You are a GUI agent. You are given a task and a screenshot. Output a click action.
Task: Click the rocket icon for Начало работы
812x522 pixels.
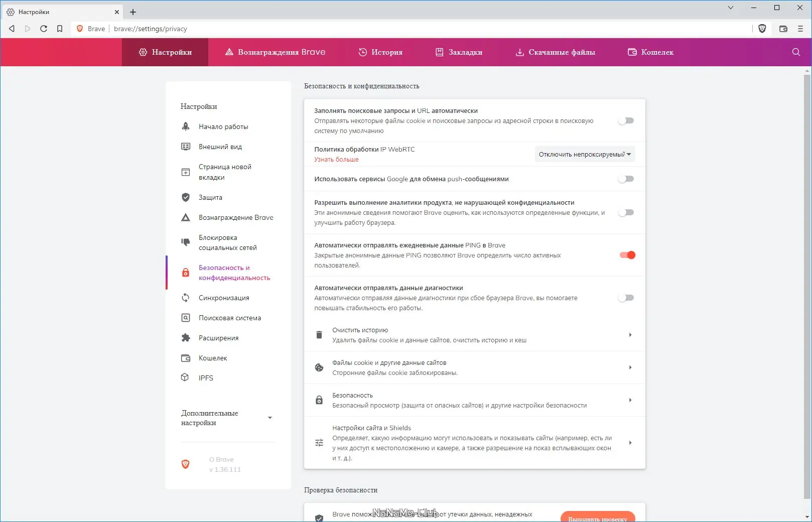click(x=186, y=126)
